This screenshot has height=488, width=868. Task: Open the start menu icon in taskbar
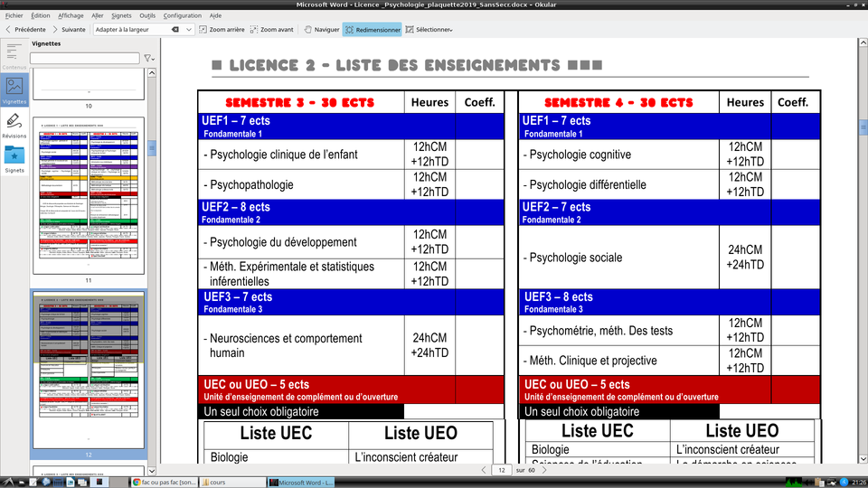coord(8,482)
